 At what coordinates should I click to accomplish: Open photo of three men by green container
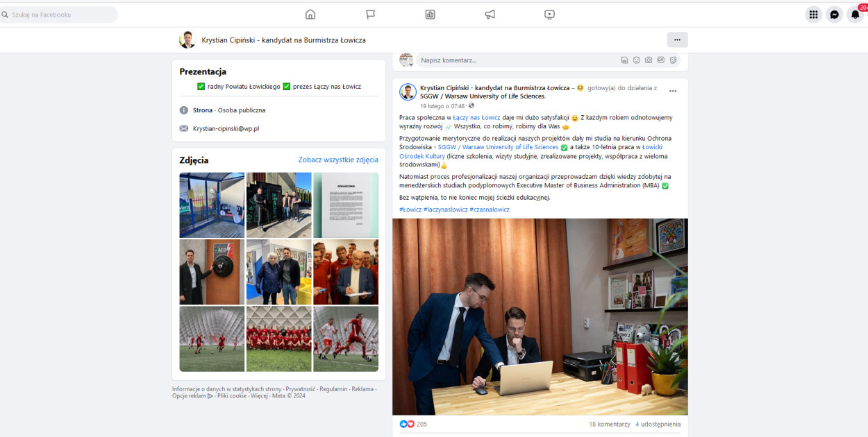[279, 205]
